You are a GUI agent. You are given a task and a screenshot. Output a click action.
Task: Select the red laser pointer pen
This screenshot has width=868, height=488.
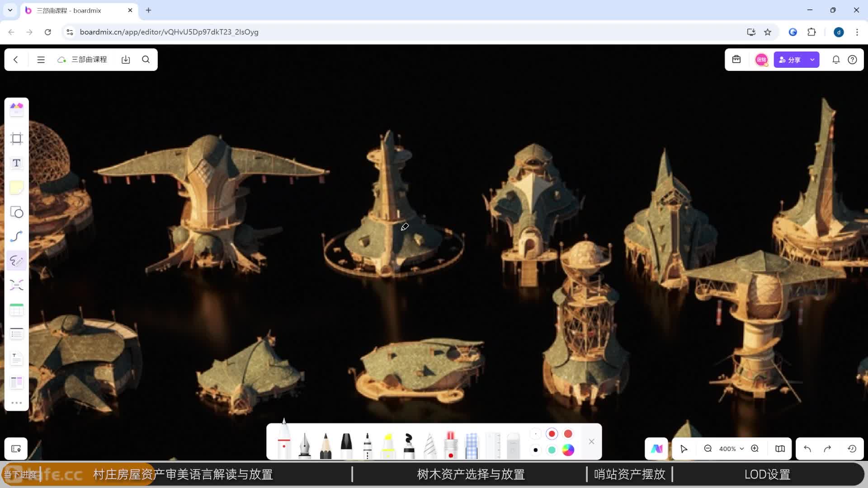tap(451, 446)
